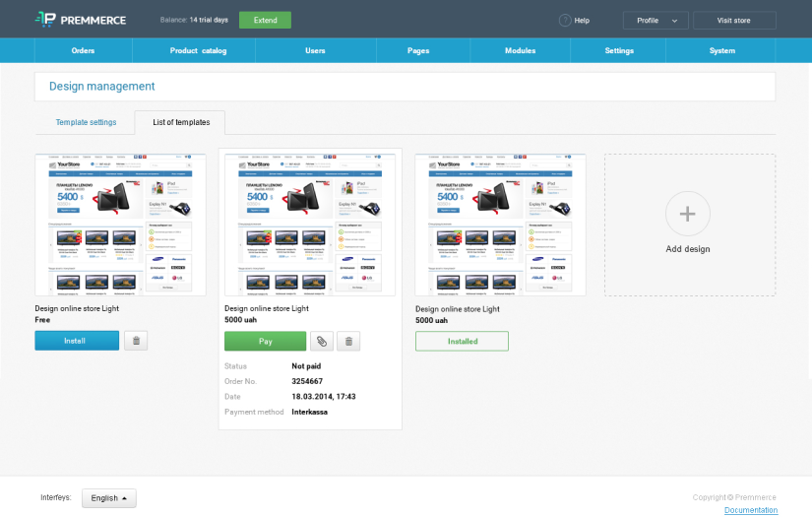Click the Premmerce logo
The height and width of the screenshot is (517, 812).
click(81, 20)
